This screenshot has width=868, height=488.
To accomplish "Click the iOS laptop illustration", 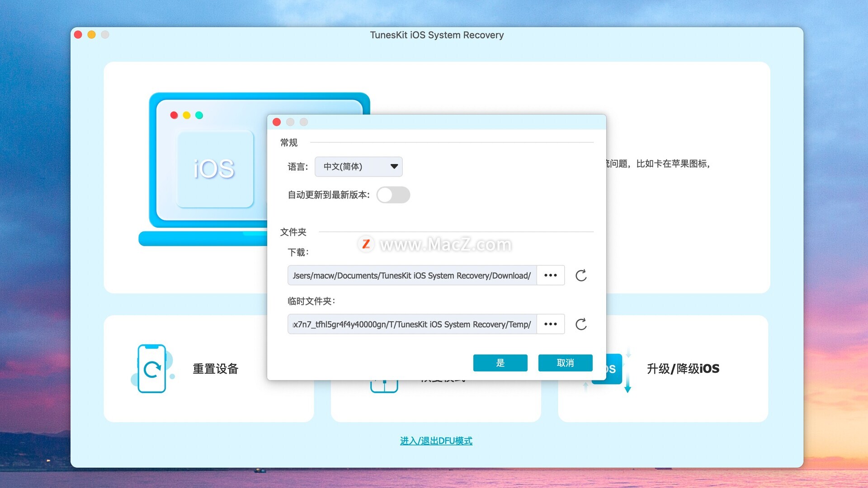I will pyautogui.click(x=208, y=169).
